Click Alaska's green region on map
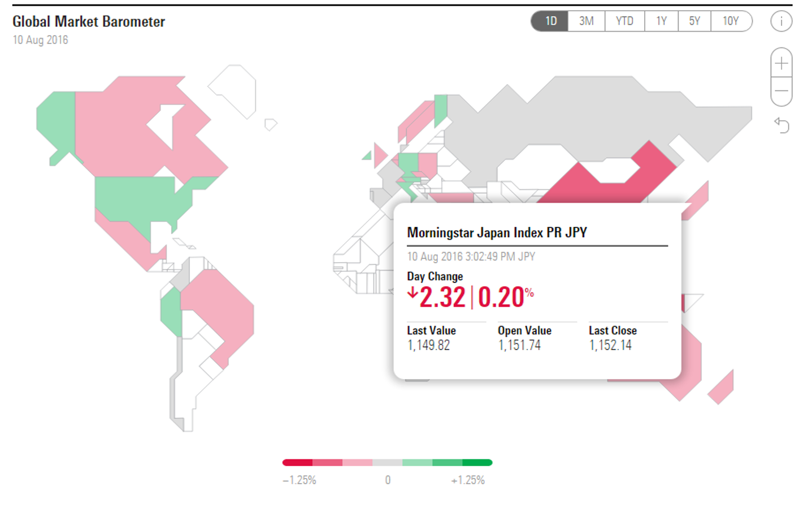 (57, 121)
